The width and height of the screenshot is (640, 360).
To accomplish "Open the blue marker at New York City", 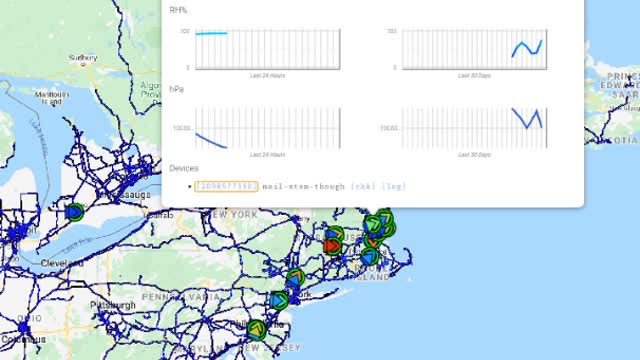I will [x=280, y=301].
